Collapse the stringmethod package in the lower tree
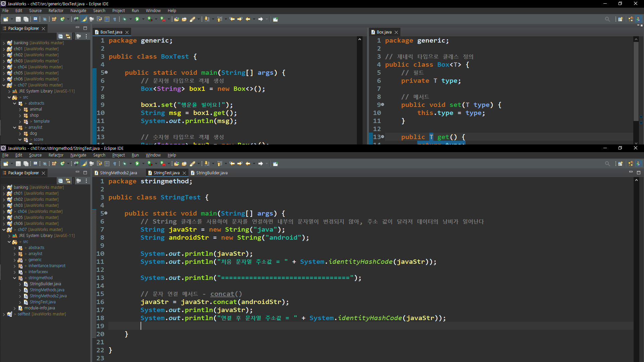644x362 pixels. (15, 278)
